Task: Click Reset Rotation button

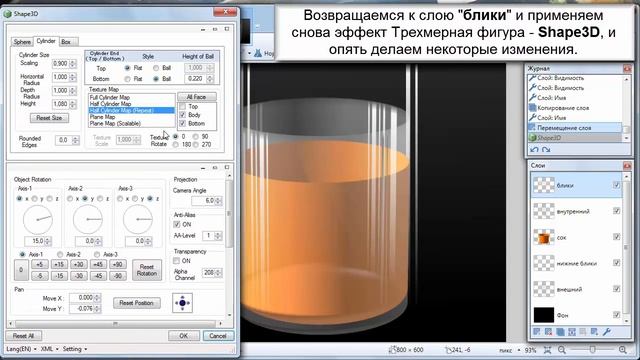Action: (147, 270)
